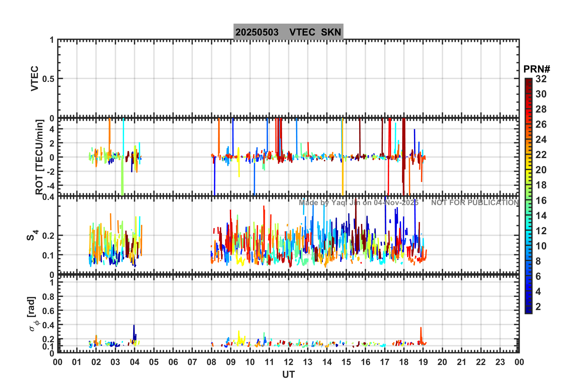Select PRN colorbar label "32"
This screenshot has width=577, height=392.
click(x=541, y=79)
